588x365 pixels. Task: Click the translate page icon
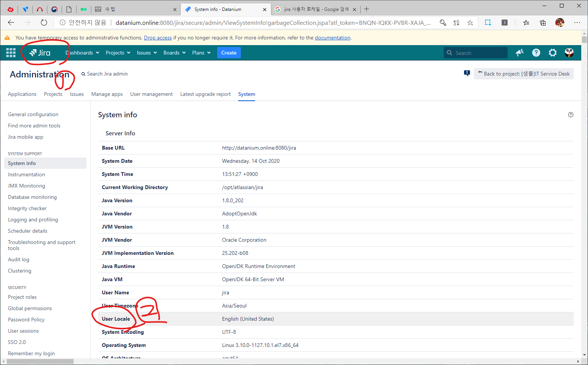(x=456, y=23)
